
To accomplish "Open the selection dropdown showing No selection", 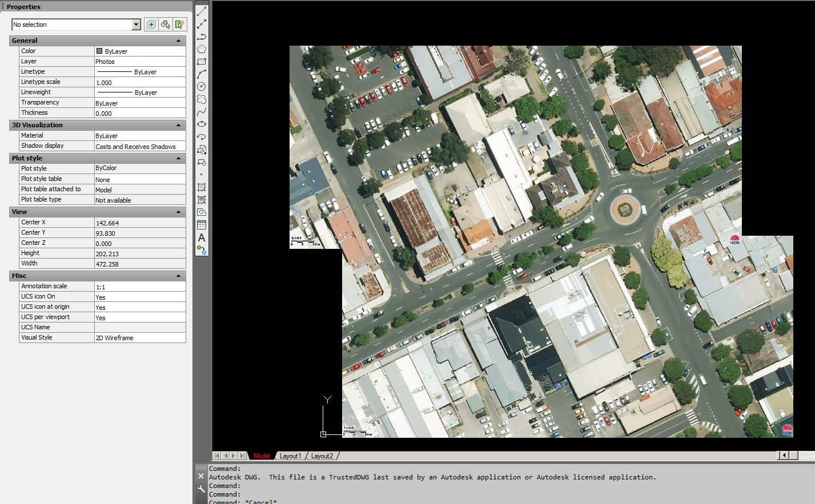I will (136, 25).
